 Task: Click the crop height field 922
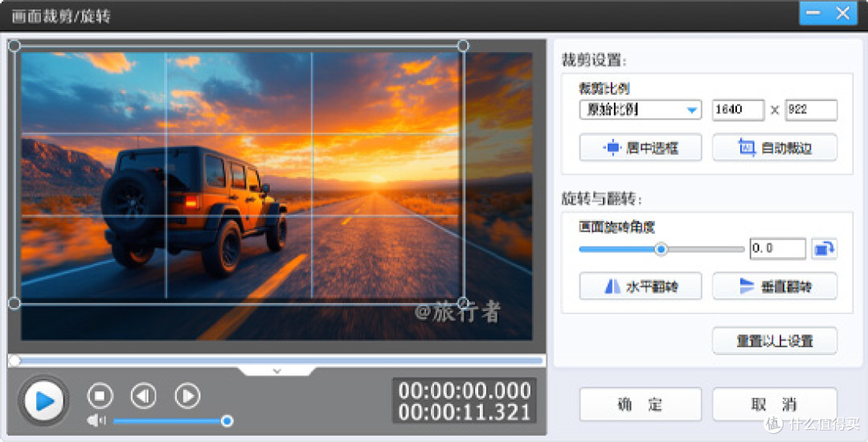812,109
